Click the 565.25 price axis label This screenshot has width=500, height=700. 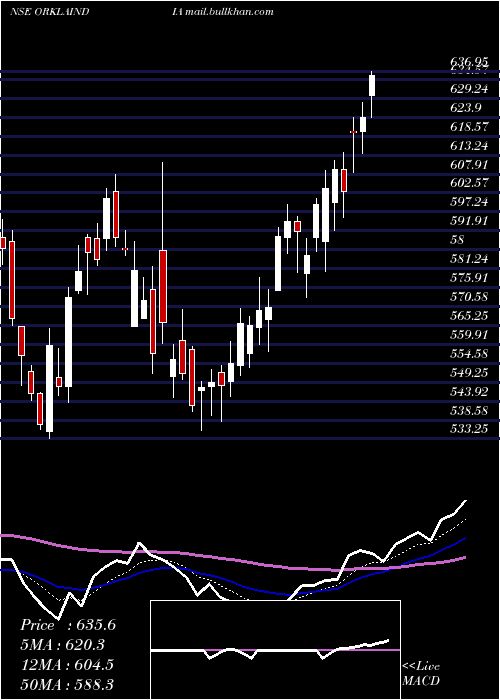tap(469, 316)
